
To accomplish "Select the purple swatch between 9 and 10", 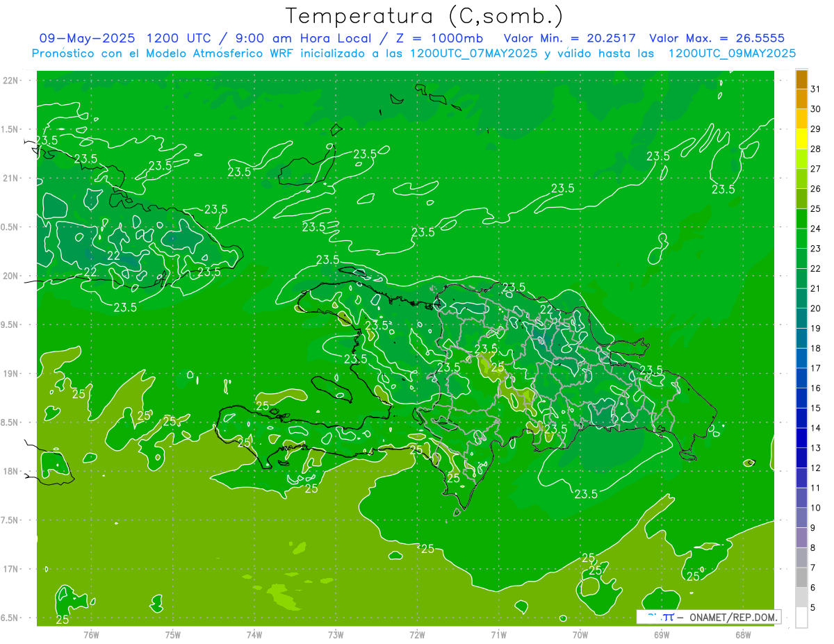I will click(x=801, y=518).
